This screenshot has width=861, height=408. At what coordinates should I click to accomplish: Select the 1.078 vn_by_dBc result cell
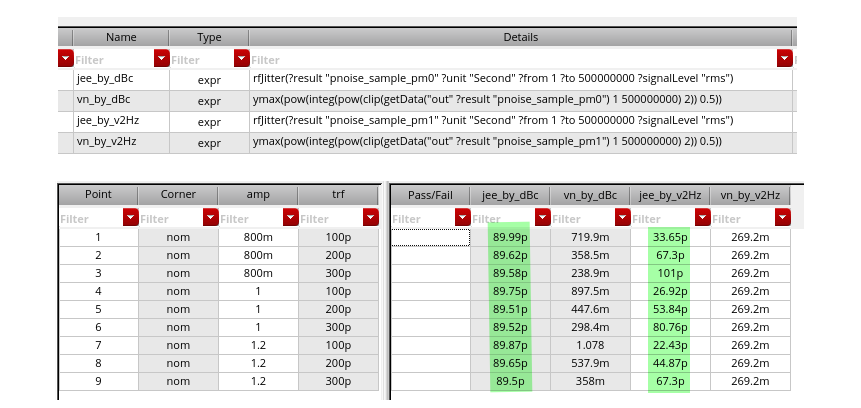[x=590, y=346]
